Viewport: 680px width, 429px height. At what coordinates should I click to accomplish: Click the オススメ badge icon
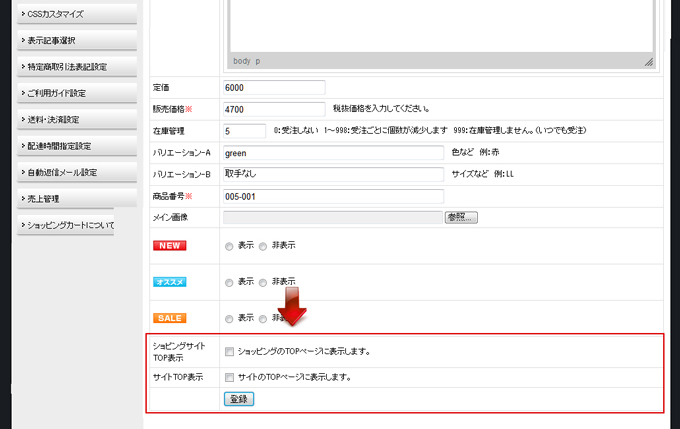coord(170,282)
